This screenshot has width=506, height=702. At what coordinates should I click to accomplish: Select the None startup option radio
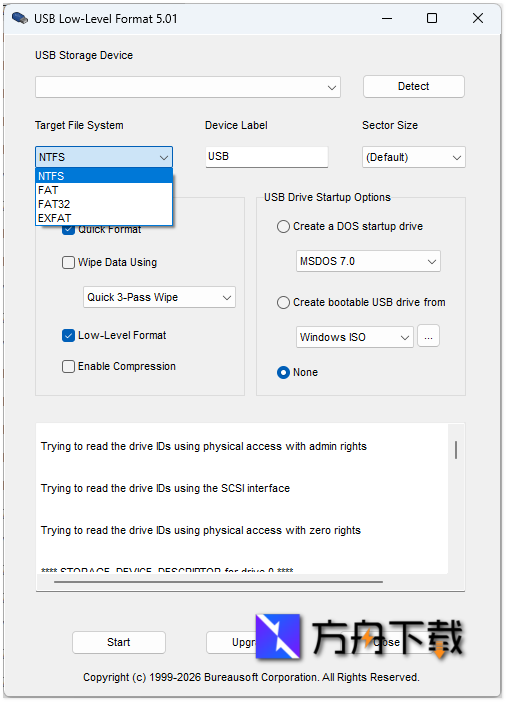(x=283, y=372)
